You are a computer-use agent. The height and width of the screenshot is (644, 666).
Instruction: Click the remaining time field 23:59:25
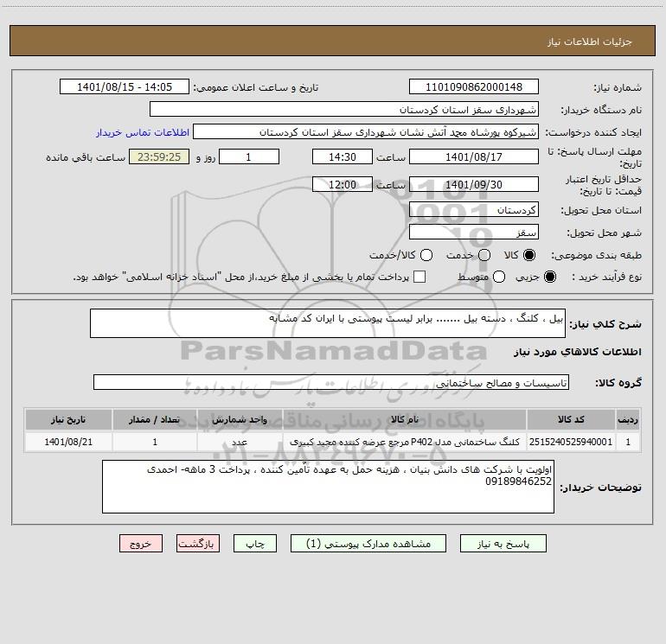pos(159,156)
